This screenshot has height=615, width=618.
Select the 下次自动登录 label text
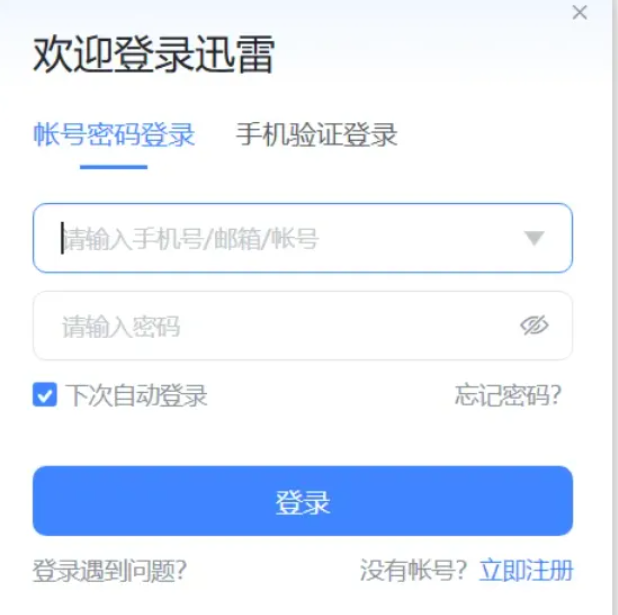[136, 395]
